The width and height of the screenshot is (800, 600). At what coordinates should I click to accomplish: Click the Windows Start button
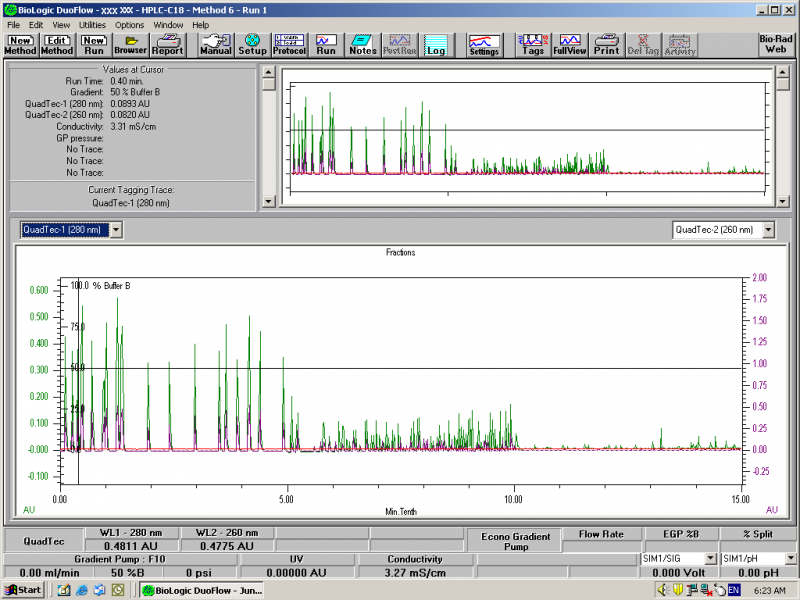[x=23, y=590]
